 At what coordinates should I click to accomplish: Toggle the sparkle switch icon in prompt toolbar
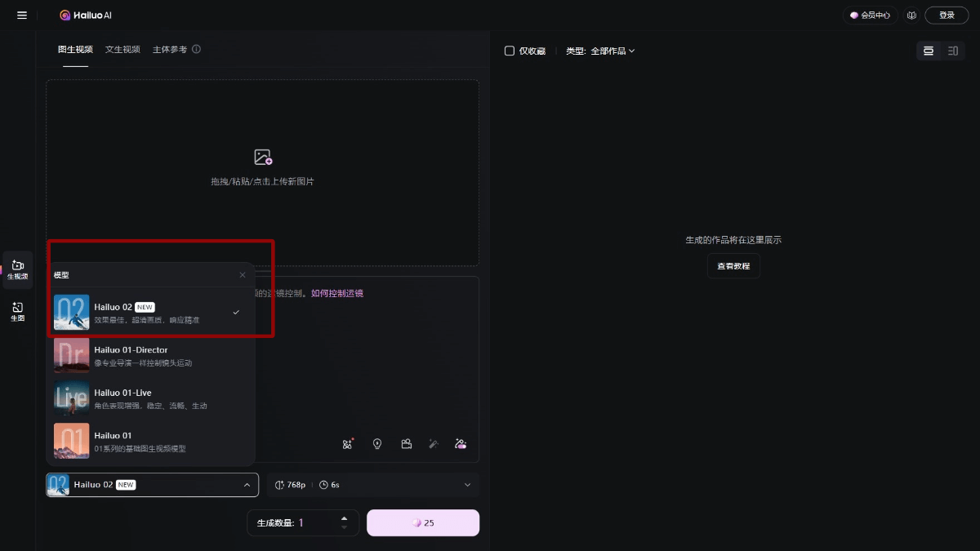[461, 443]
